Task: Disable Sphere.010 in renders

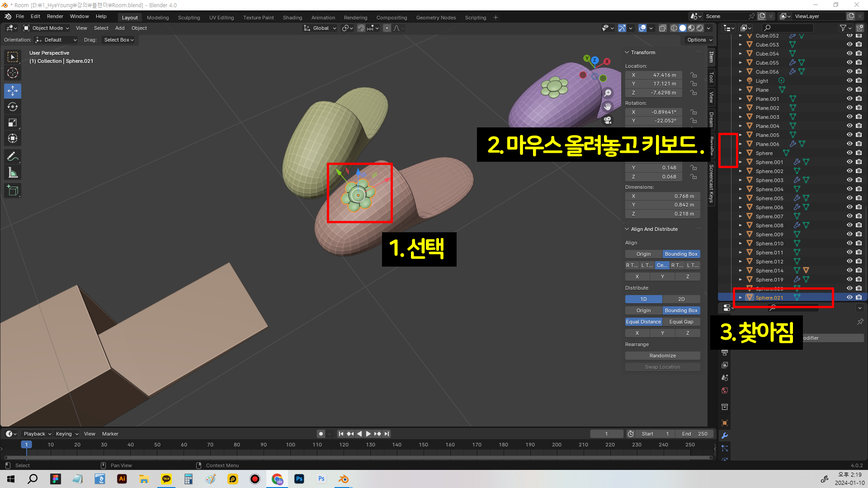Action: tap(859, 243)
